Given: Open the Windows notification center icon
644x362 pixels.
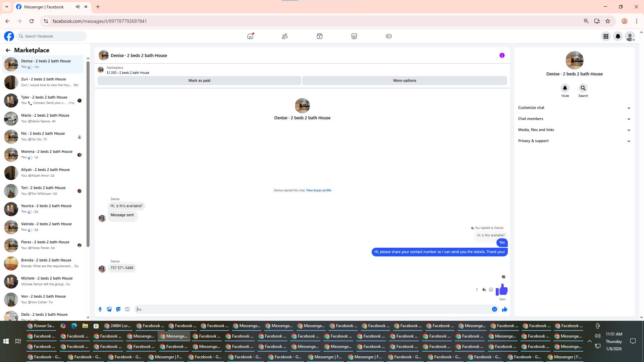Looking at the screenshot, I should [633, 341].
